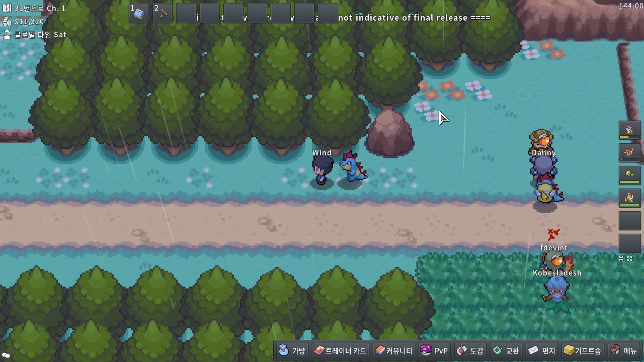644x362 pixels.
Task: Open the 트레이너 카드 trainer card
Action: click(x=340, y=350)
